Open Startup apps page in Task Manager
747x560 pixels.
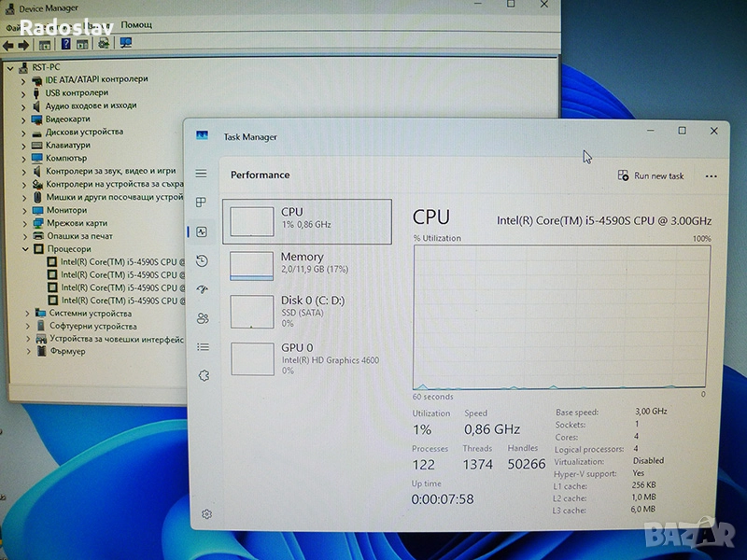pyautogui.click(x=202, y=290)
